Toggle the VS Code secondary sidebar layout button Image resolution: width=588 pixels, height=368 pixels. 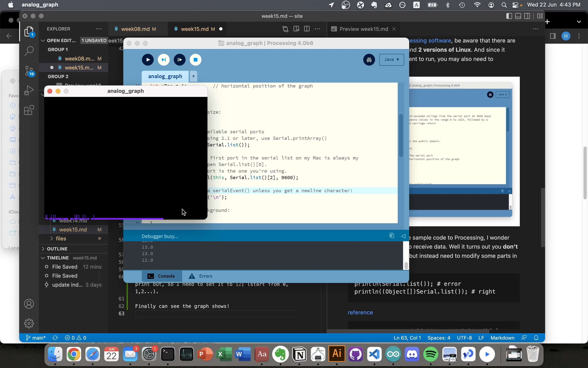pyautogui.click(x=527, y=16)
